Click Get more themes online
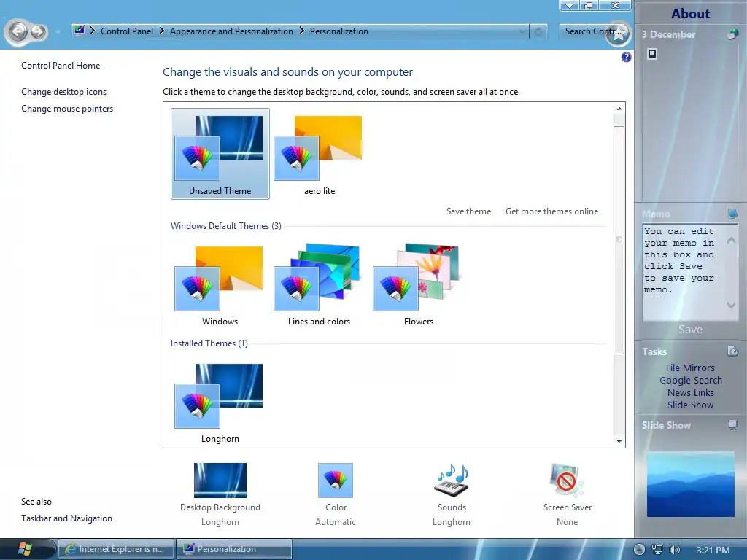 pos(551,211)
